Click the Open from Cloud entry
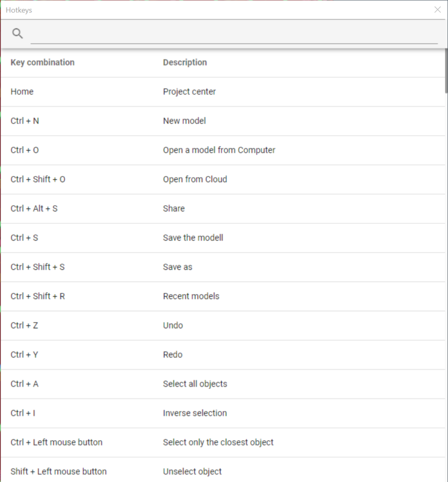Screen dimensions: 448x482 click(195, 179)
